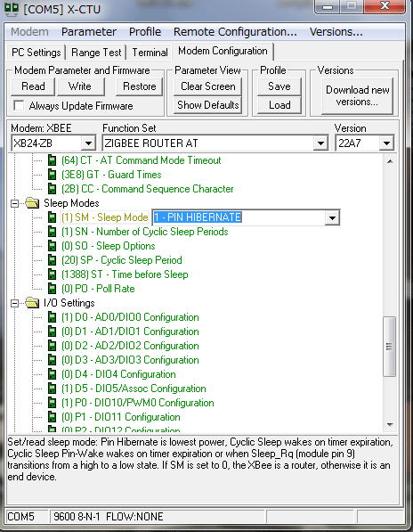Click the green icon beside ST - Time before Sleep

(52, 274)
